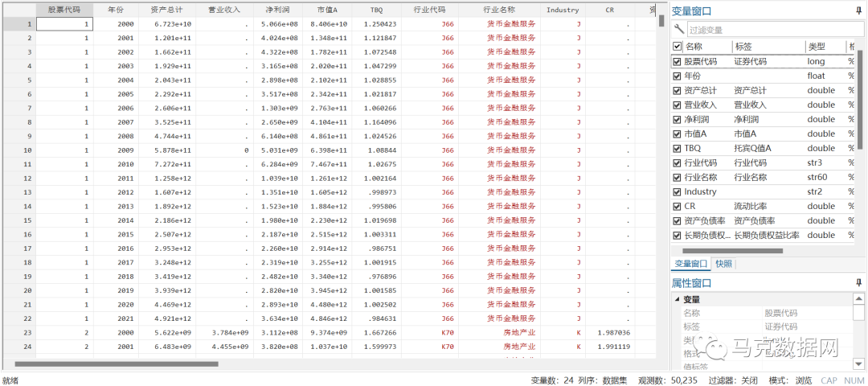
Task: Sort by 类型 column in variable list
Action: [x=825, y=47]
